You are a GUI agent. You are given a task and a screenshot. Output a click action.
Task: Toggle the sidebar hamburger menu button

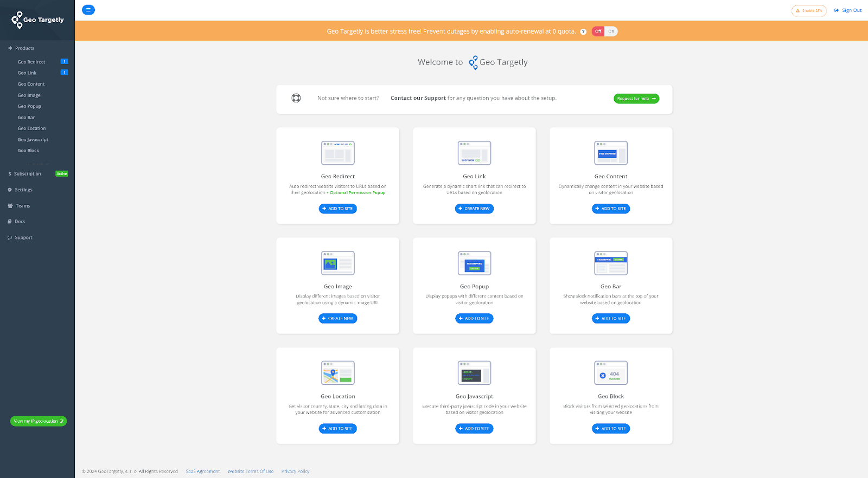tap(88, 10)
